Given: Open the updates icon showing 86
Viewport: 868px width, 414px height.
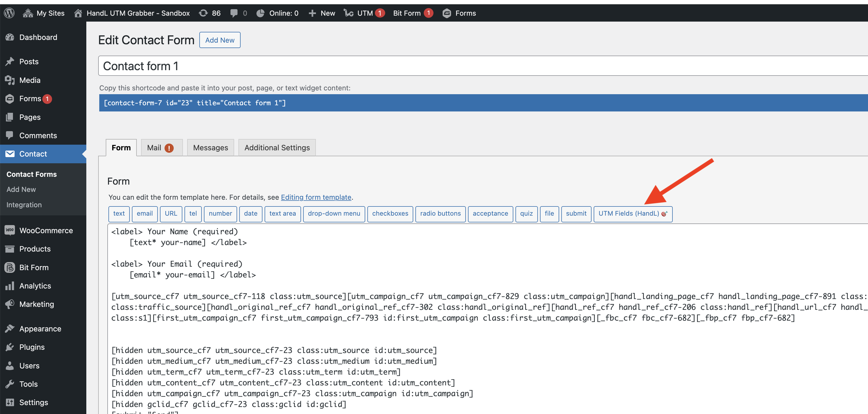Looking at the screenshot, I should click(203, 13).
